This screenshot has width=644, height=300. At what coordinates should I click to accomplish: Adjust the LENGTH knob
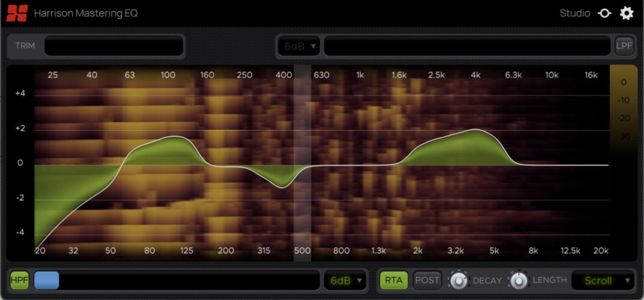click(520, 280)
